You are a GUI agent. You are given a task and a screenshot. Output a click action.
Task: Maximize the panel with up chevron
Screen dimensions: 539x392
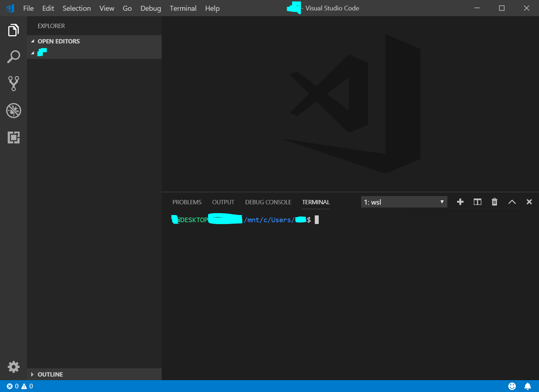(x=512, y=202)
